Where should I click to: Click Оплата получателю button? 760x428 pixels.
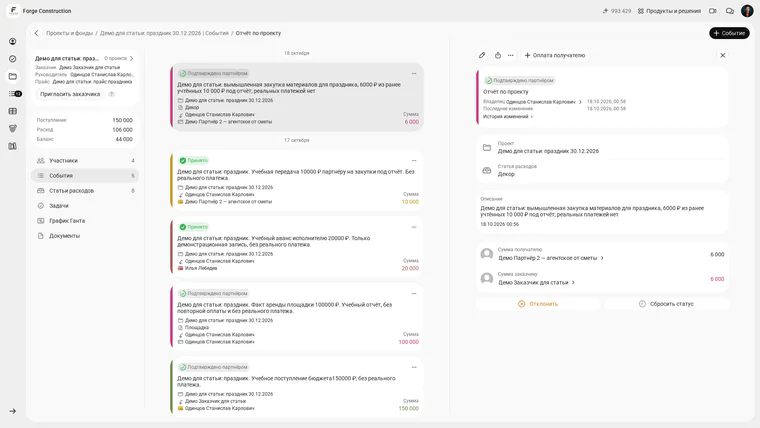point(554,55)
